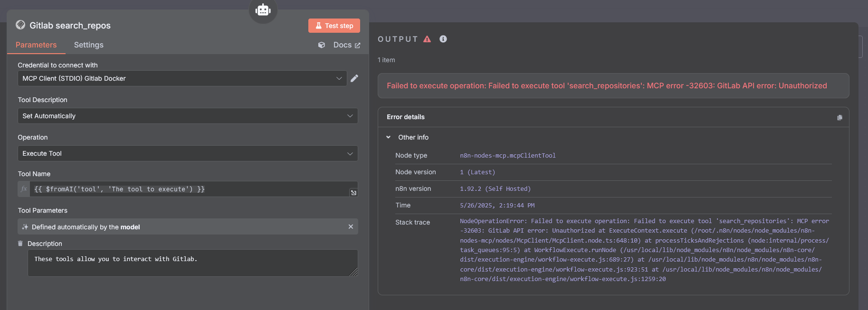This screenshot has height=310, width=868.
Task: Edit the MCP Client credential with pencil icon
Action: (x=354, y=78)
